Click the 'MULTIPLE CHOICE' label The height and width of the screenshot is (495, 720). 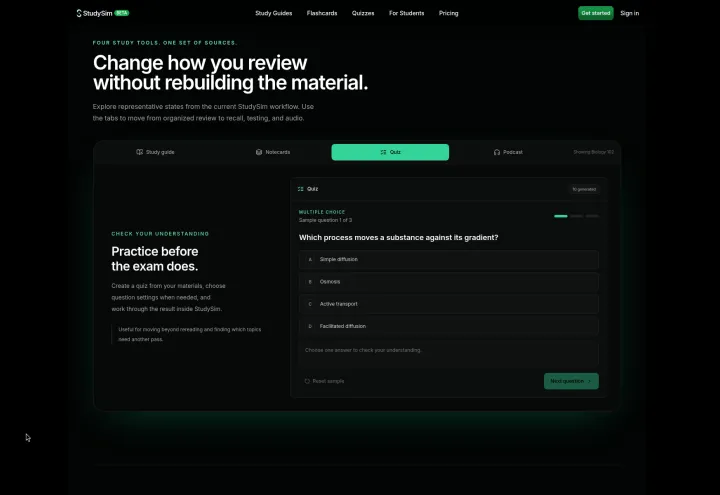(322, 212)
